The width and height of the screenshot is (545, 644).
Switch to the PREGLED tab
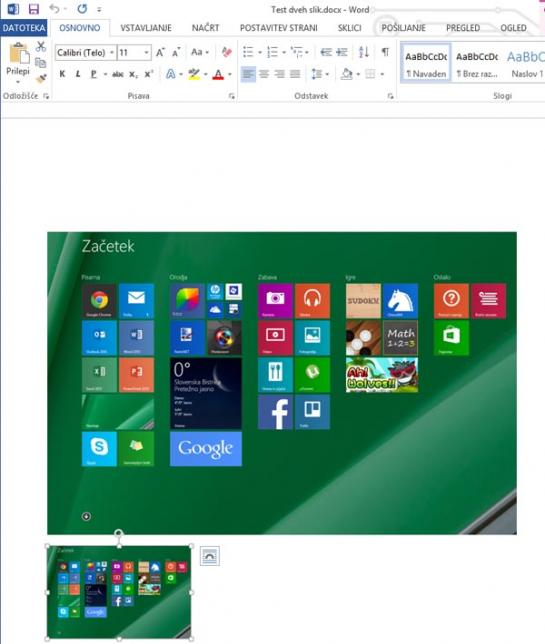tap(463, 28)
